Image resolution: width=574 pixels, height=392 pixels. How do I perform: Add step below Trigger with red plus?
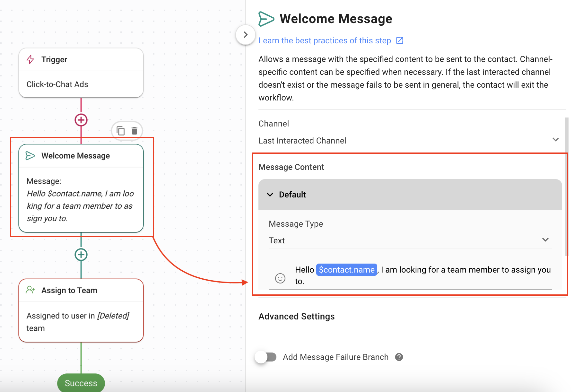pos(81,120)
